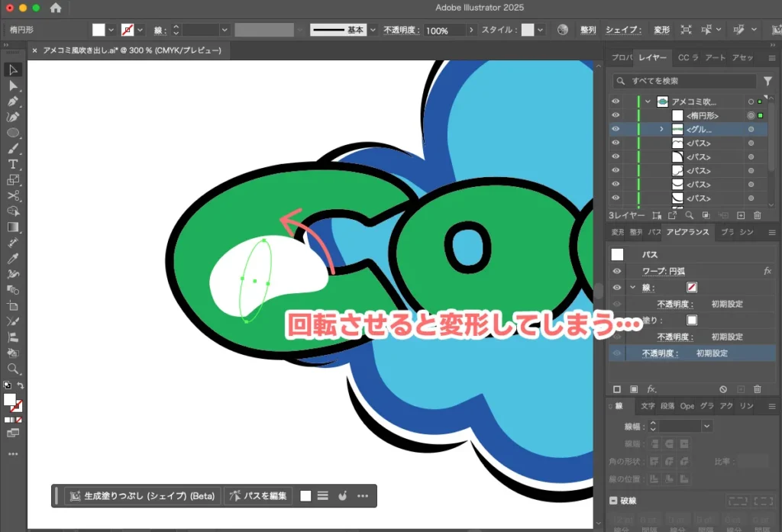Select the Ellipse shape tool
This screenshot has width=782, height=532.
pyautogui.click(x=13, y=132)
